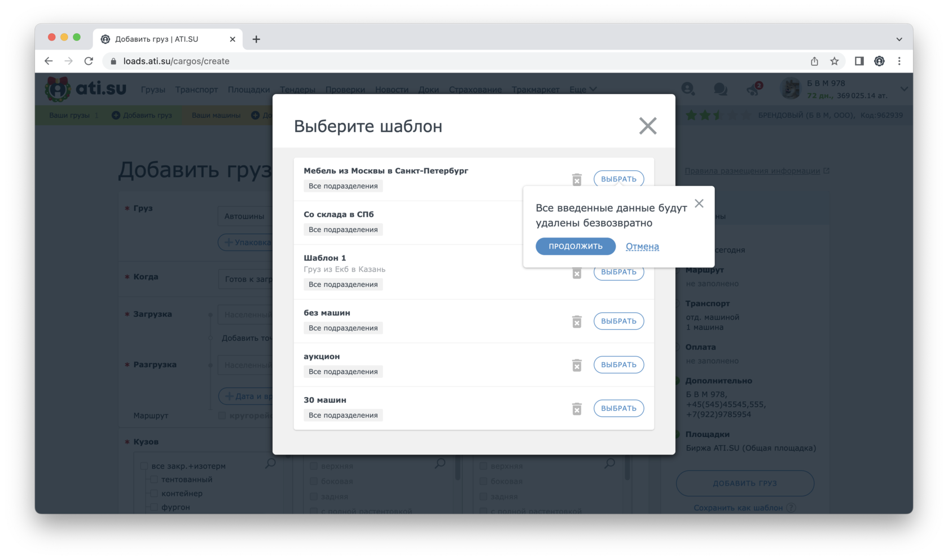Open the ATI browser extension icon

pyautogui.click(x=879, y=61)
